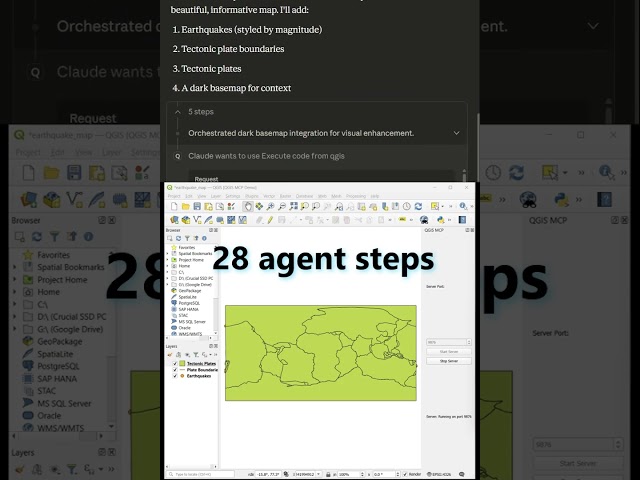Image resolution: width=640 pixels, height=480 pixels.
Task: Click Select Features yellow icon in front toolbar
Action: (x=435, y=207)
